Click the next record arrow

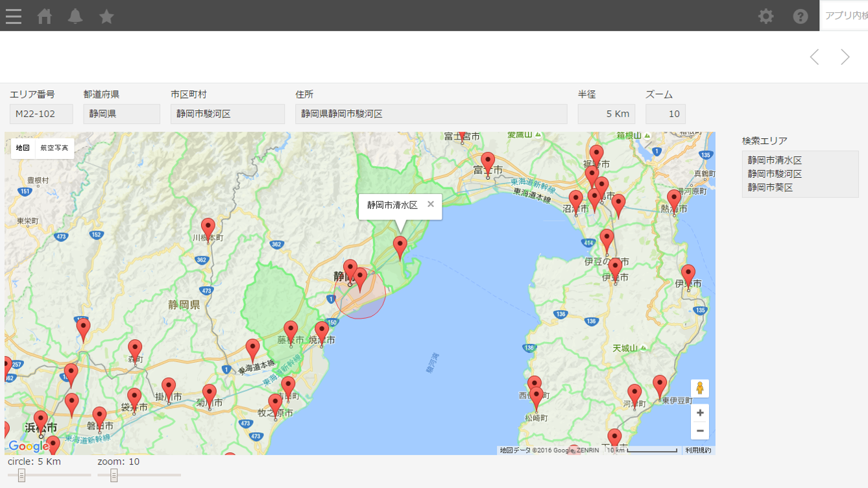pos(845,57)
